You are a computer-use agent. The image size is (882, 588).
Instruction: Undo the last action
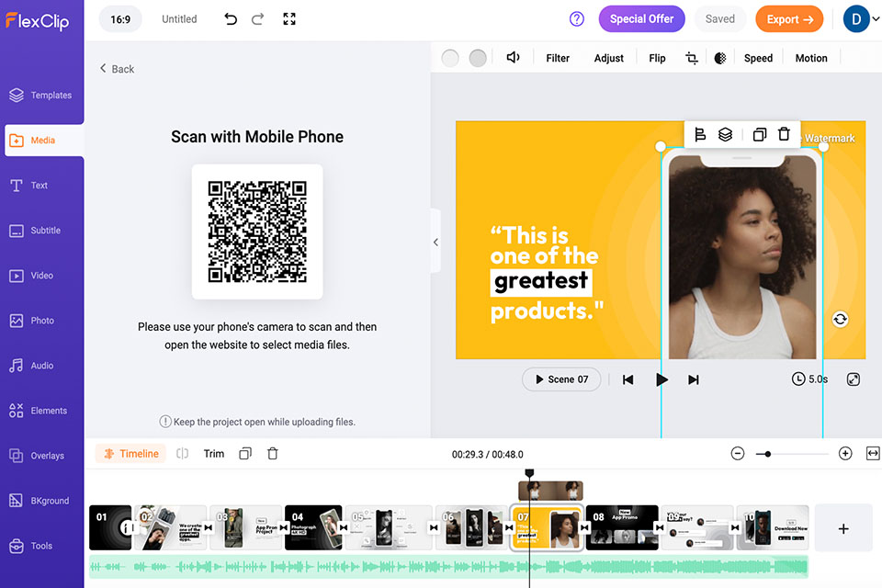click(x=231, y=19)
